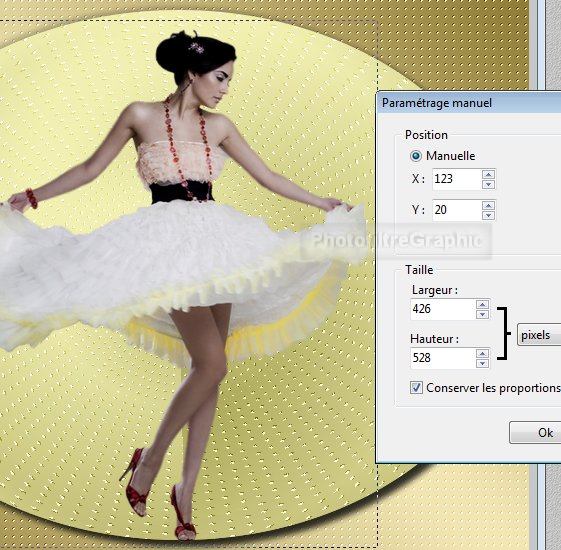Confirm with the Ok button
This screenshot has width=561, height=550.
click(x=535, y=433)
